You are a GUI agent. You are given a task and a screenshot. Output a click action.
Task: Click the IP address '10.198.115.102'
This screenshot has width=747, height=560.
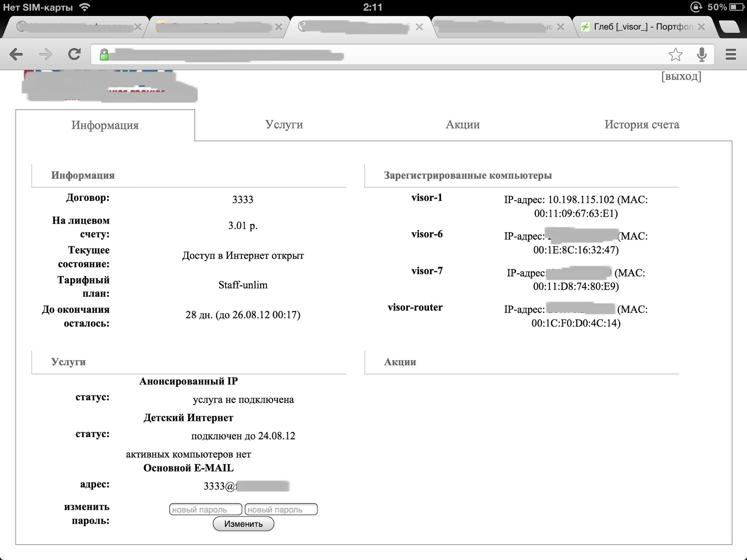tap(581, 200)
